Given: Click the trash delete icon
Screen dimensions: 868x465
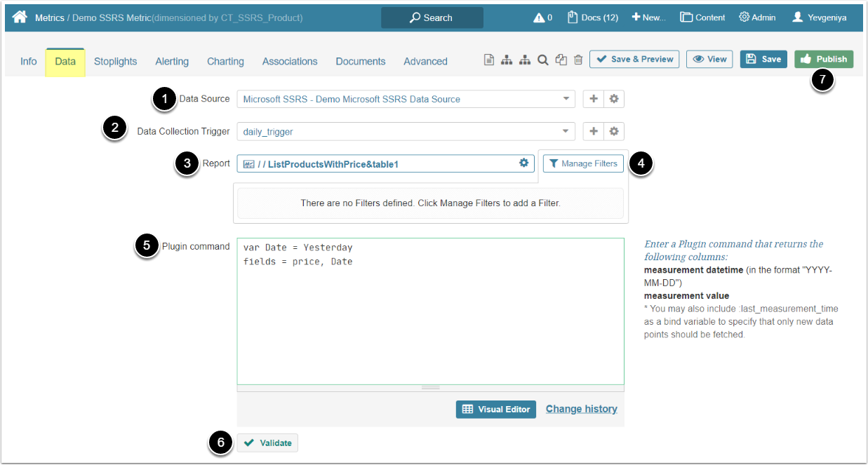Looking at the screenshot, I should 578,60.
